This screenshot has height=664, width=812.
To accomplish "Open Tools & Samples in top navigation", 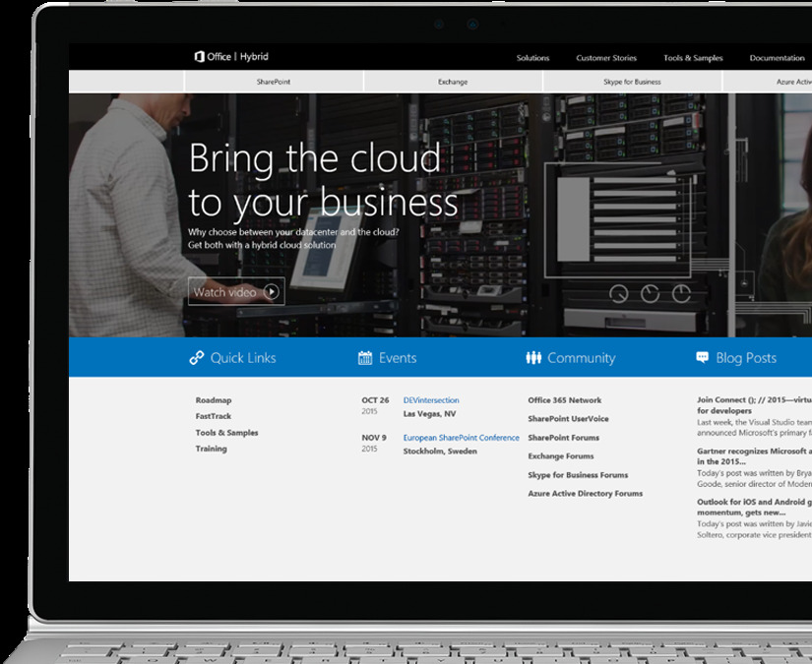I will tap(693, 58).
